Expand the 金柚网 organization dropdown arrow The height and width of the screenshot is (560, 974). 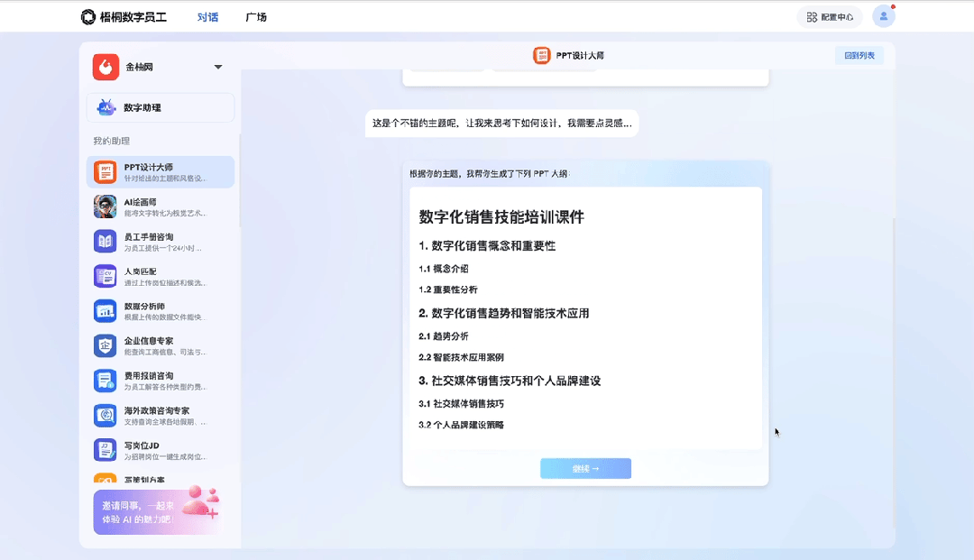click(218, 67)
